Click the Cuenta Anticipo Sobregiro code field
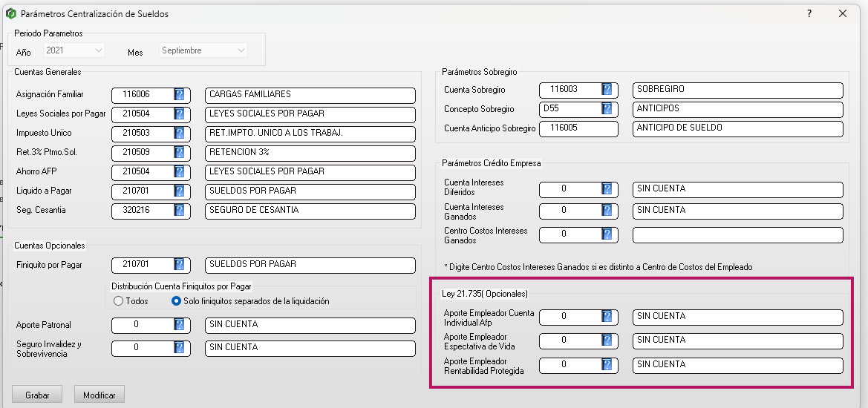 coord(578,128)
